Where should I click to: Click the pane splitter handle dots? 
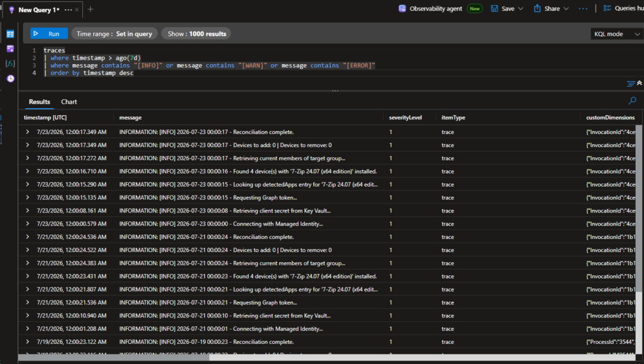[x=335, y=91]
